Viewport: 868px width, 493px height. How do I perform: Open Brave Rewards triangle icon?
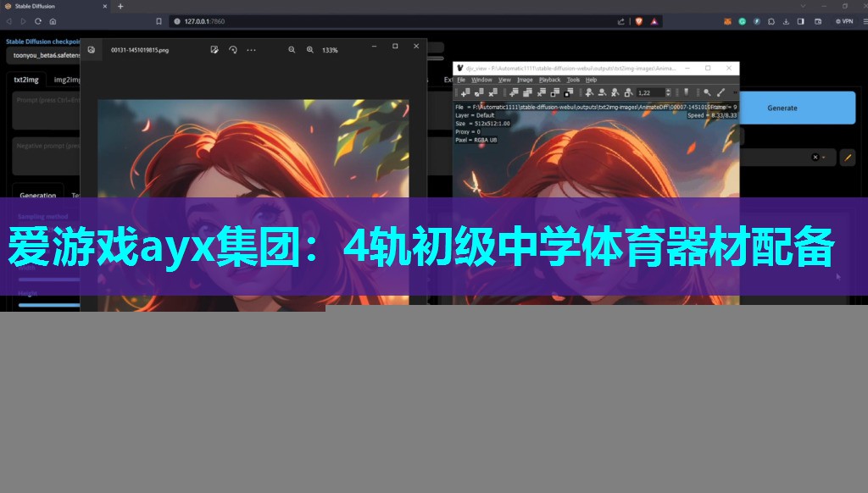[x=654, y=21]
